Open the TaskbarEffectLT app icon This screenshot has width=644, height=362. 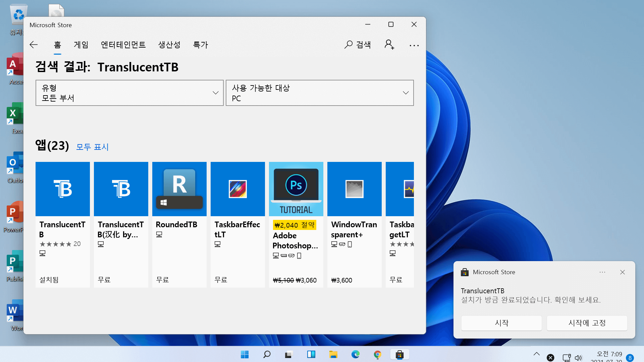[238, 189]
